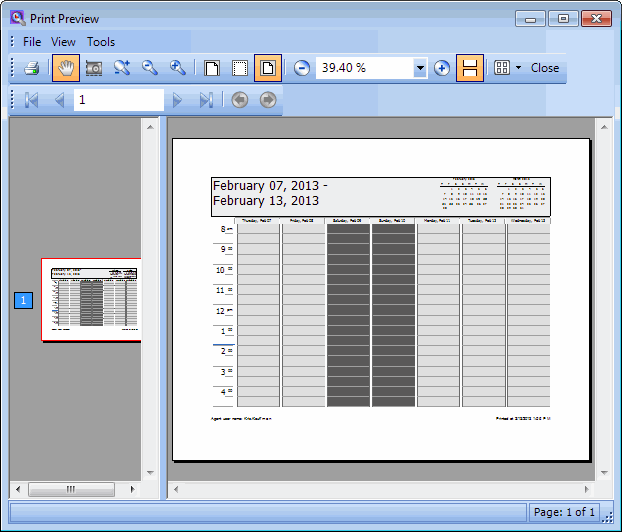Toggle the continuous page layout button
This screenshot has width=622, height=532.
[471, 68]
